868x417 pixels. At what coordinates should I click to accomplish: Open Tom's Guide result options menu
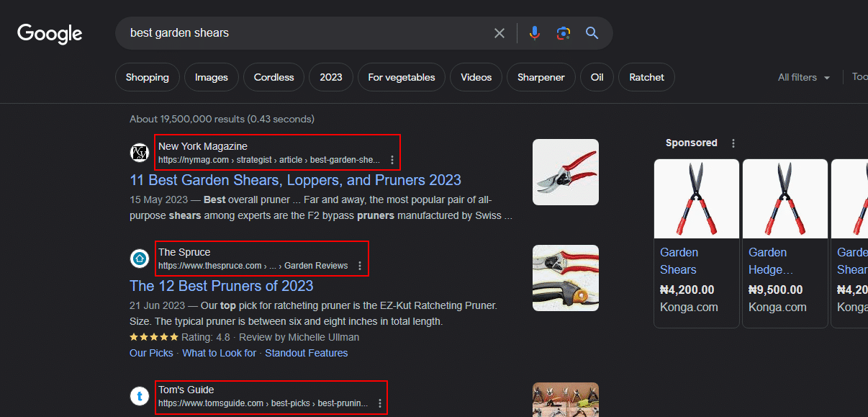click(x=380, y=403)
